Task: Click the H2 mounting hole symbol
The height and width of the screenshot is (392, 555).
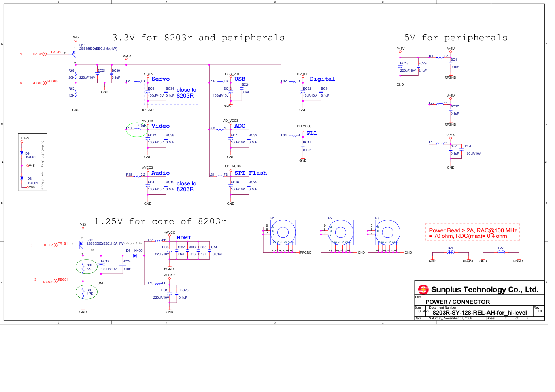Action: (x=341, y=233)
